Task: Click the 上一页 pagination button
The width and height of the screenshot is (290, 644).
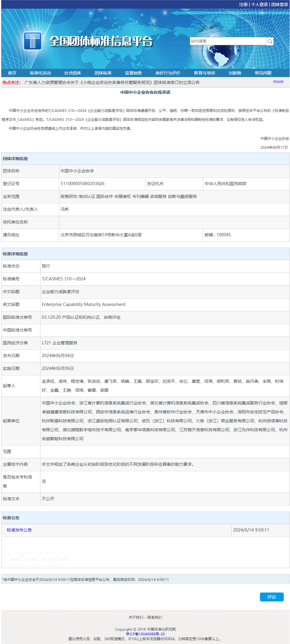Action: click(x=30, y=559)
